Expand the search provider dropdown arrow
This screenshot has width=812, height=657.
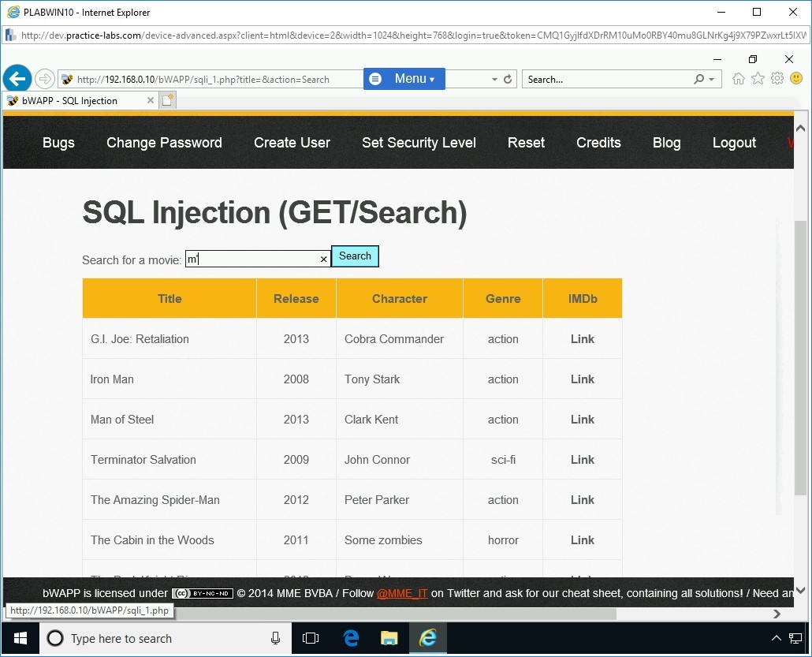point(712,80)
